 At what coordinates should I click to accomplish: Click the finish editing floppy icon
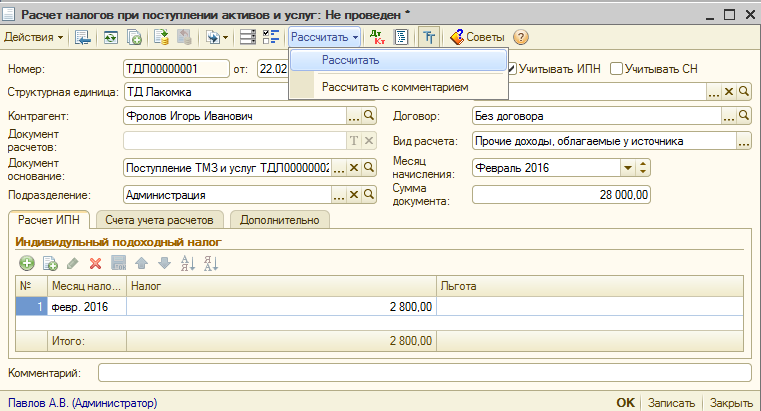[118, 263]
